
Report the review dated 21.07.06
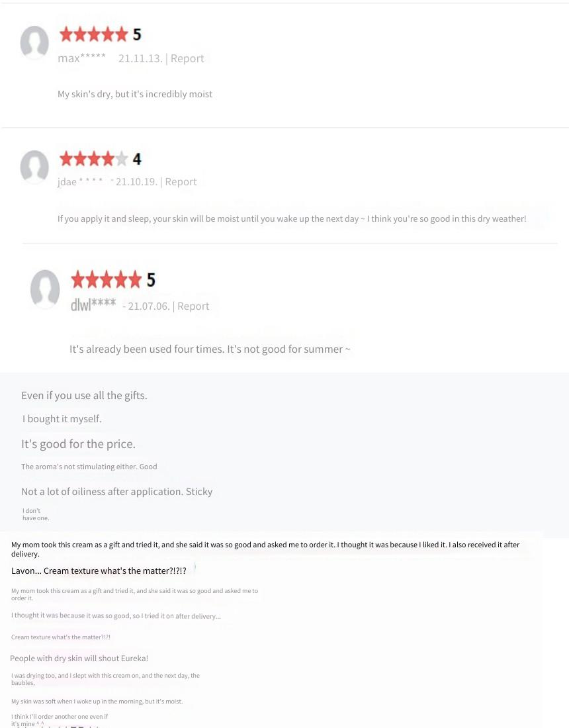(193, 306)
